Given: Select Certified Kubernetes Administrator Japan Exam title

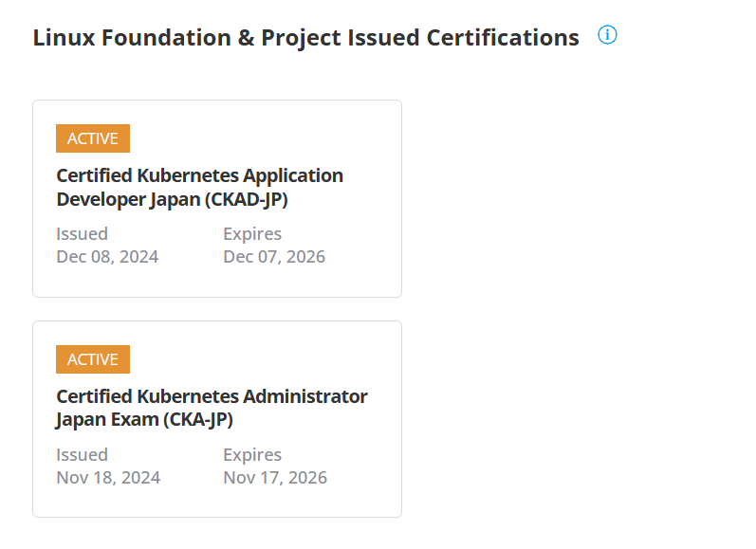Looking at the screenshot, I should 212,408.
